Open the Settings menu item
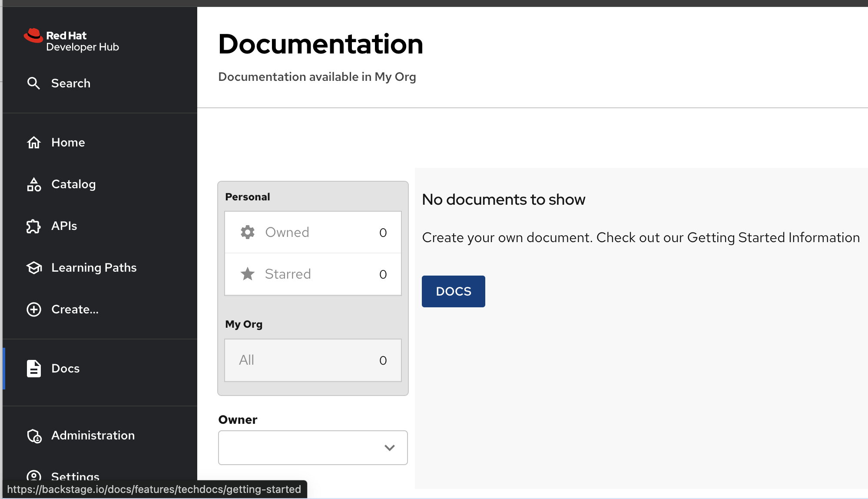This screenshot has width=868, height=499. pyautogui.click(x=75, y=476)
